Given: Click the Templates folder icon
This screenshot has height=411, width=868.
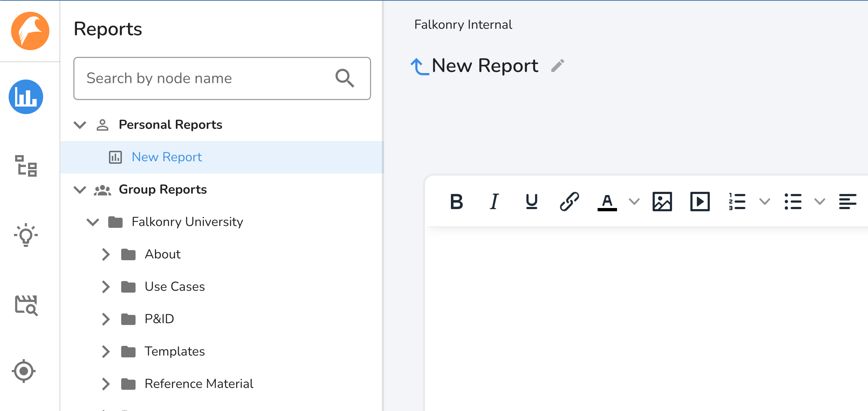Looking at the screenshot, I should (x=128, y=352).
